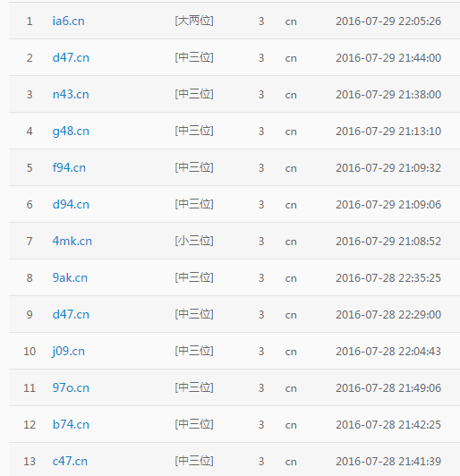Select the b74.cn domain link
The image size is (460, 476).
[71, 424]
